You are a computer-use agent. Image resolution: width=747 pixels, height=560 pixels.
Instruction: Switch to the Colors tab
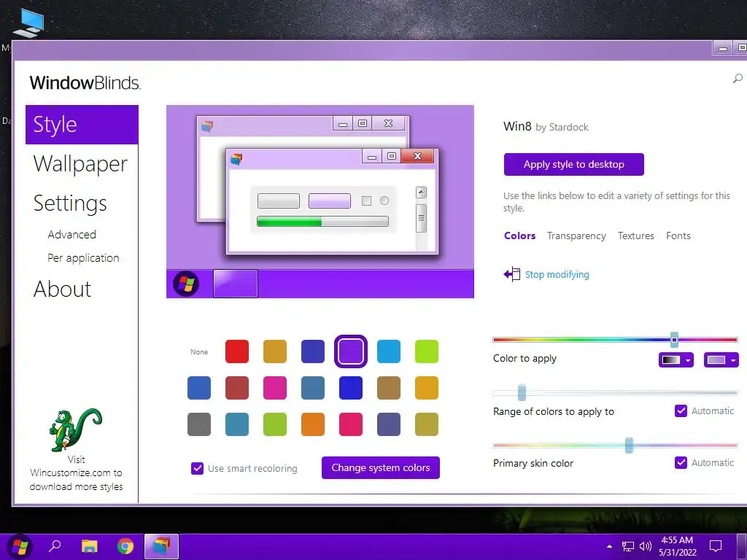pyautogui.click(x=519, y=236)
